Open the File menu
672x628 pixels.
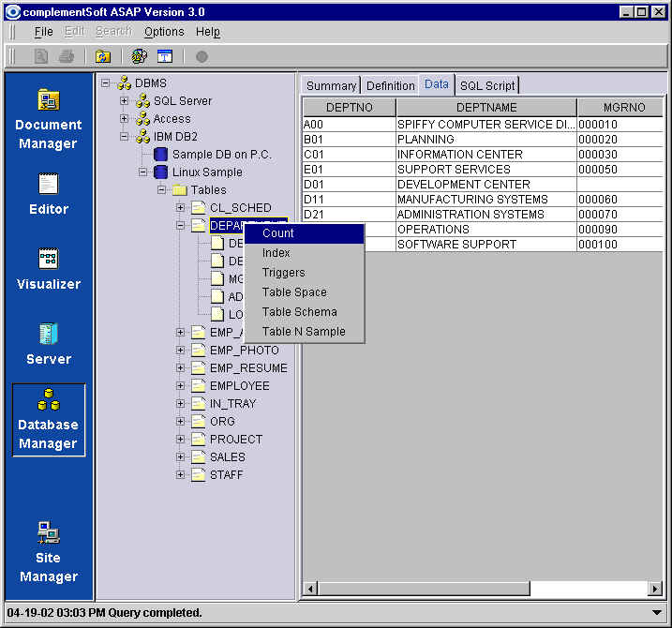coord(44,32)
